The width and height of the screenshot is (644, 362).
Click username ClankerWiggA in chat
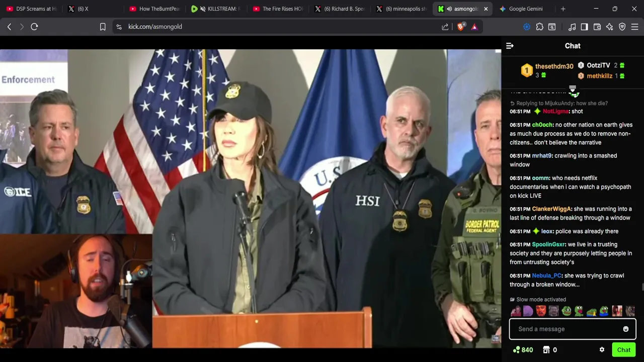551,209
